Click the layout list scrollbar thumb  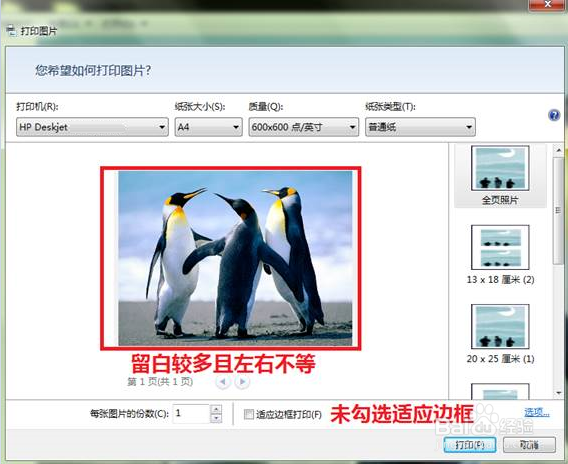pyautogui.click(x=558, y=211)
